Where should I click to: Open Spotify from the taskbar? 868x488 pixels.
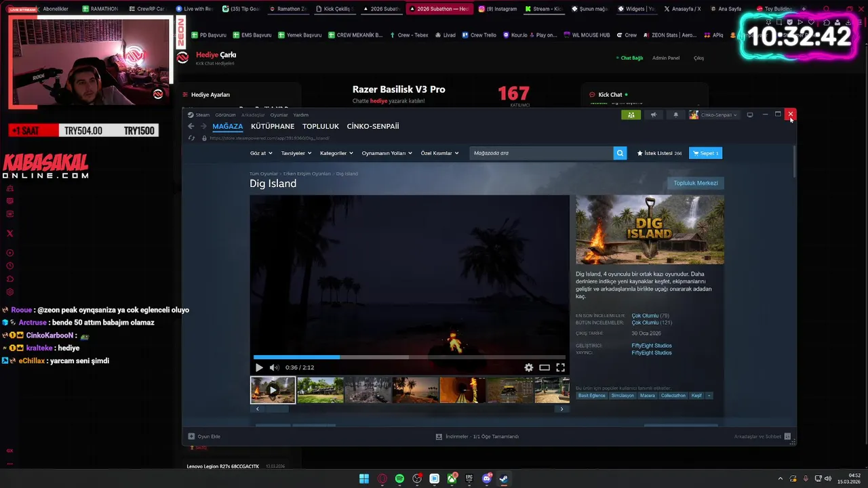click(399, 479)
